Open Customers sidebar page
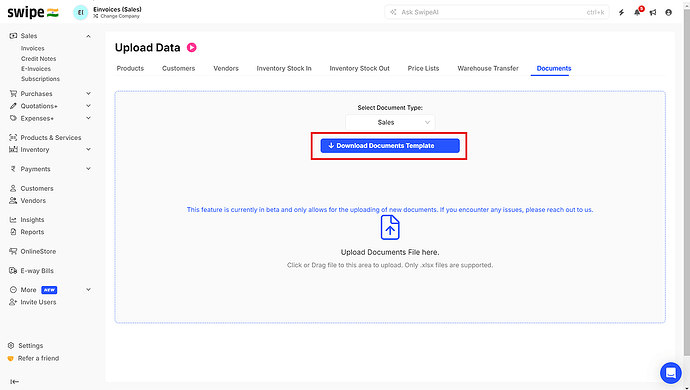Viewport: 690px width, 390px height. 37,188
